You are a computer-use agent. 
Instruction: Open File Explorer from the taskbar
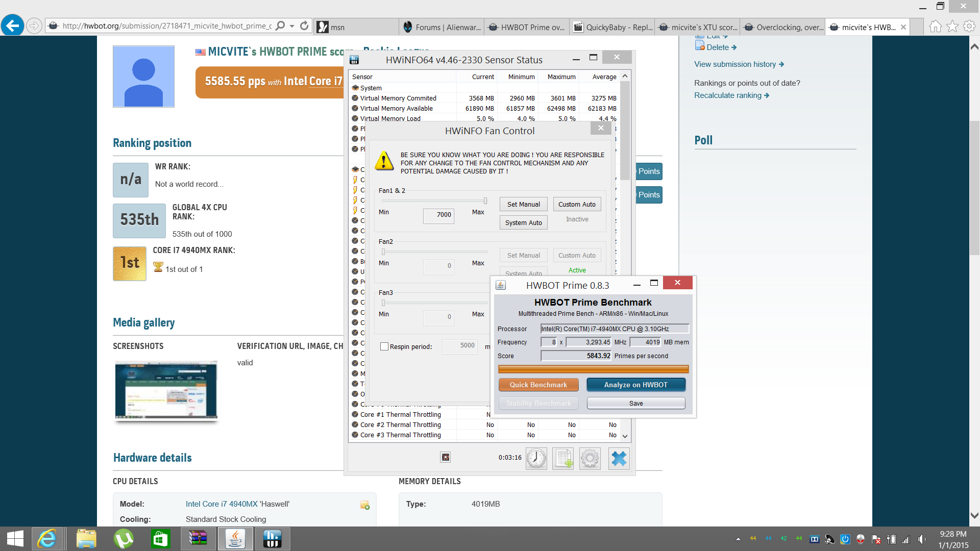pos(86,539)
